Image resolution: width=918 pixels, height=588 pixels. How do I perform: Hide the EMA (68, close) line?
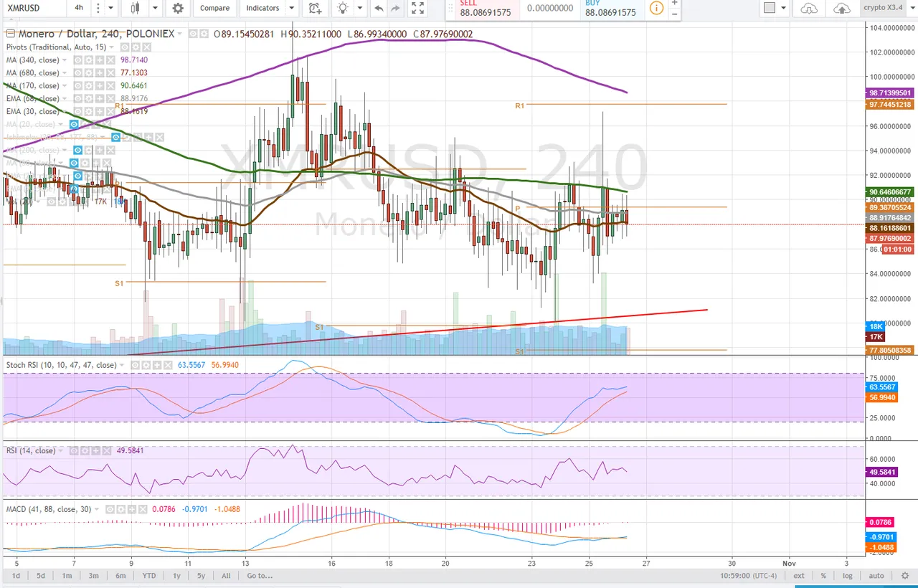(x=77, y=98)
